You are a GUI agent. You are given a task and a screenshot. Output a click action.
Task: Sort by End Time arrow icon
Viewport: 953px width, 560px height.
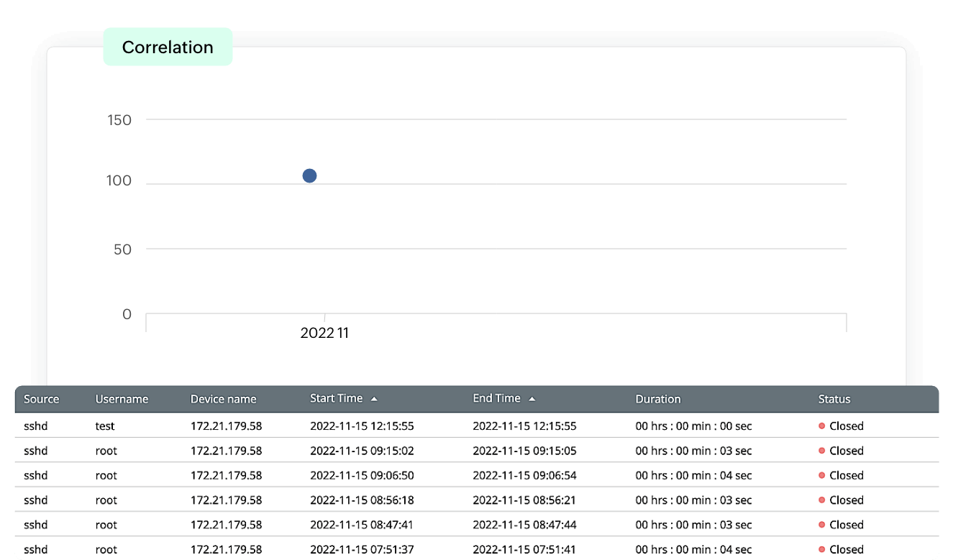(532, 398)
